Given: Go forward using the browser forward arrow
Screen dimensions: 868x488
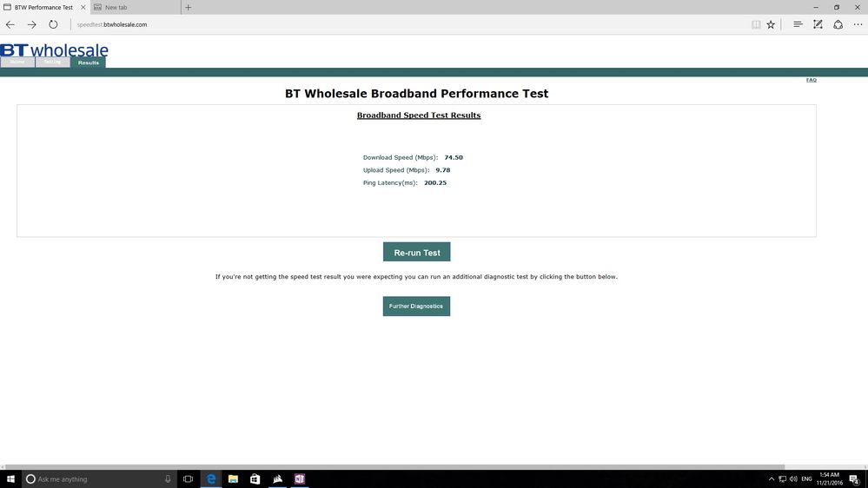Looking at the screenshot, I should [31, 24].
